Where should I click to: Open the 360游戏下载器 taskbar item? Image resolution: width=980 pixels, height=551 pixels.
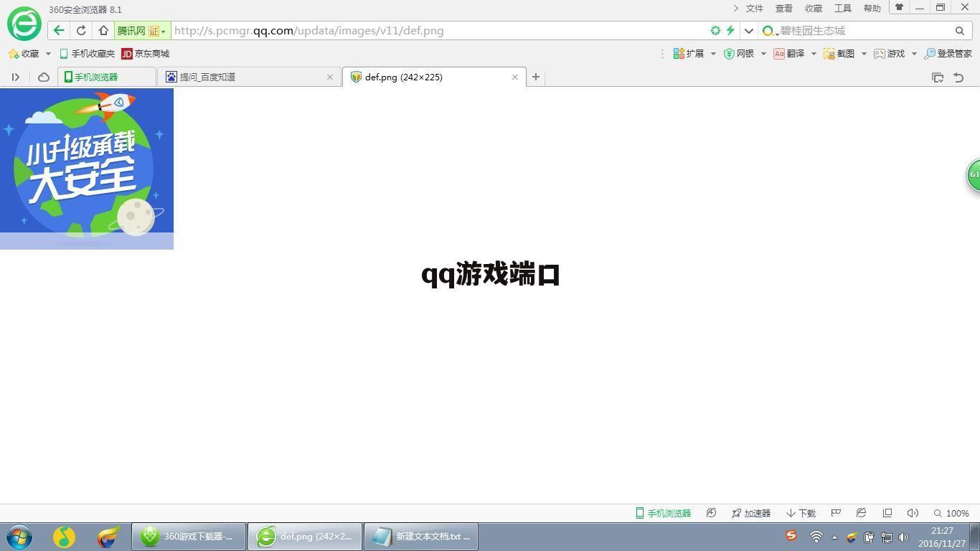189,537
